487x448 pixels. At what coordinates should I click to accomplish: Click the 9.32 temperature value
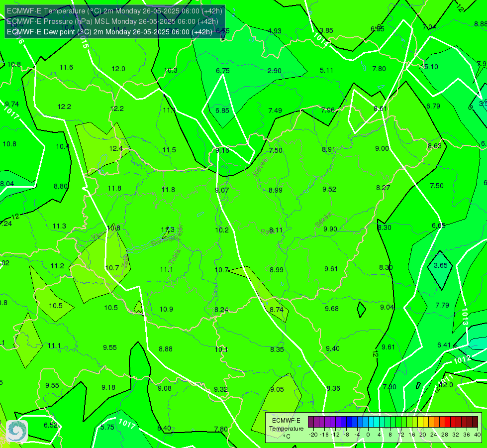221,390
